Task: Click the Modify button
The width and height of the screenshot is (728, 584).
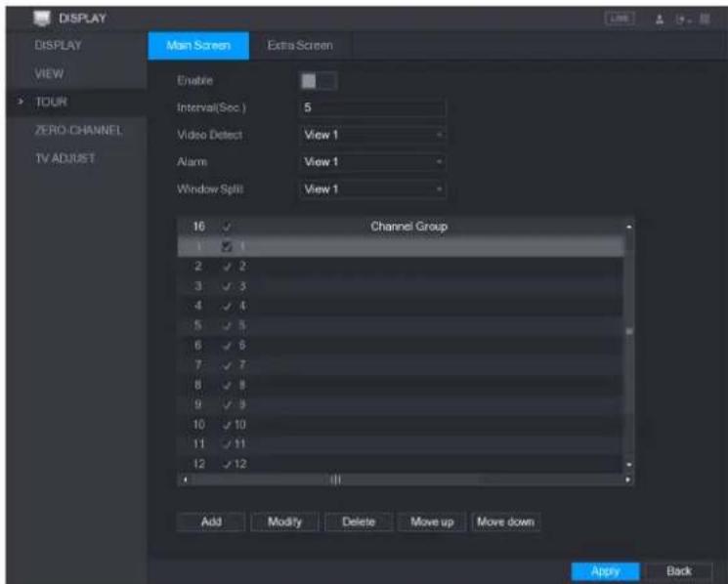Action: click(284, 521)
